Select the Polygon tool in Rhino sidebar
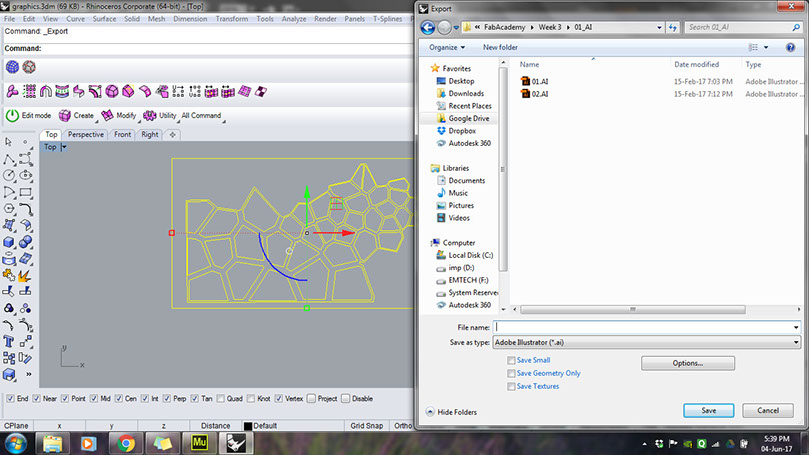Image resolution: width=809 pixels, height=455 pixels. [x=9, y=209]
